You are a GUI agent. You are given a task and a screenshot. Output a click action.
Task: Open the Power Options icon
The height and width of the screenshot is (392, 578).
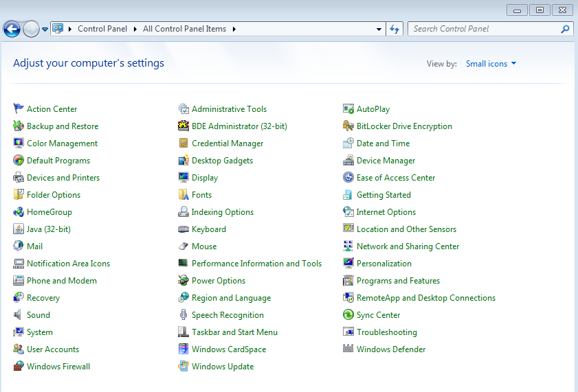point(184,281)
